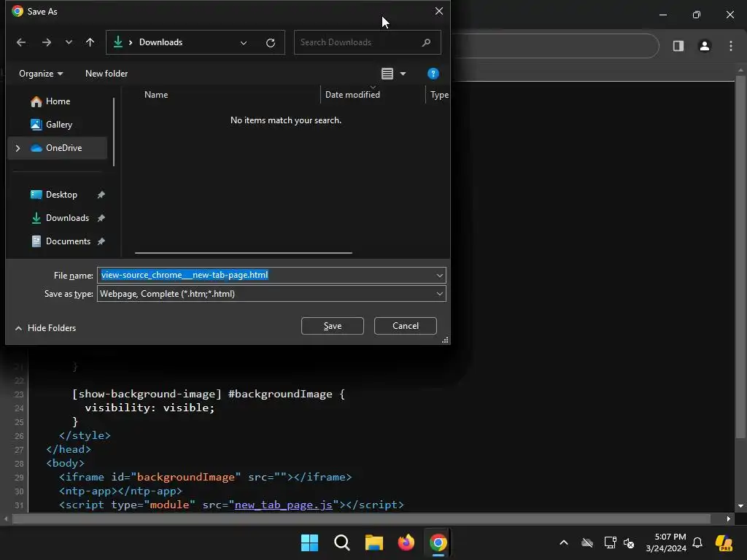This screenshot has height=560, width=747.
Task: Click the Cancel button
Action: point(406,326)
